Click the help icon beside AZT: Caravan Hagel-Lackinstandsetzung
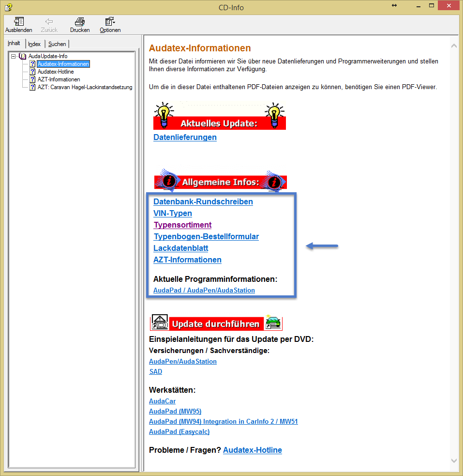Viewport: 463px width, 476px height. tap(32, 87)
